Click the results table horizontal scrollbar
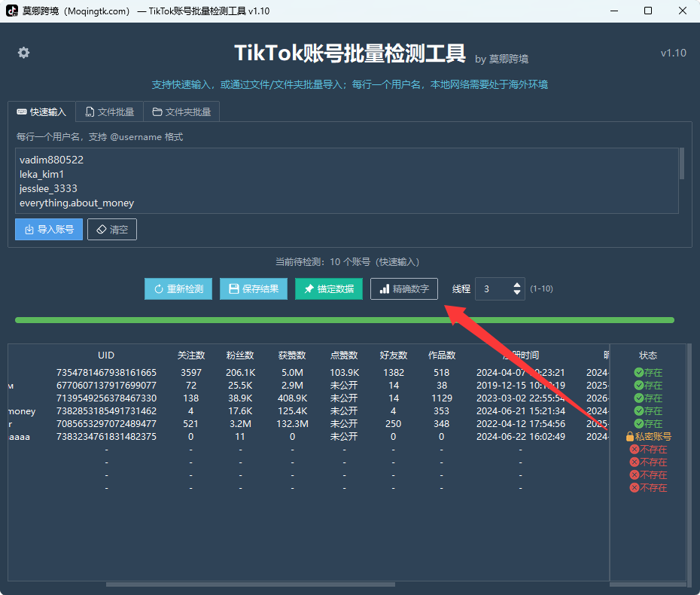700x595 pixels. [x=251, y=584]
